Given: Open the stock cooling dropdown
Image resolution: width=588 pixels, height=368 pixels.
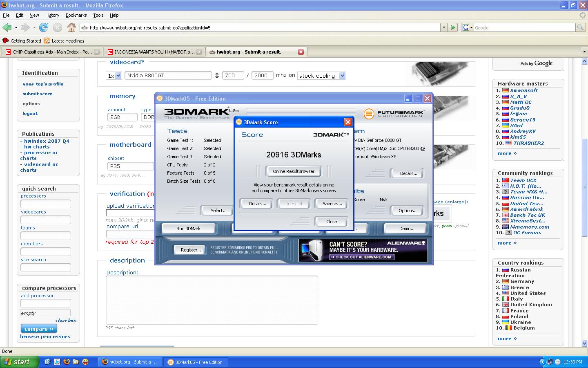Looking at the screenshot, I should (x=322, y=76).
